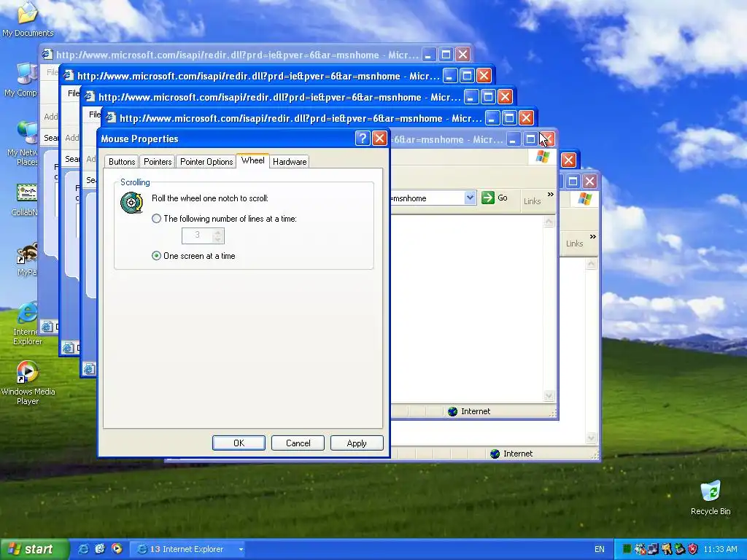This screenshot has width=747, height=560.
Task: Open the MyPal raccoon desktop shortcut
Action: point(27,260)
